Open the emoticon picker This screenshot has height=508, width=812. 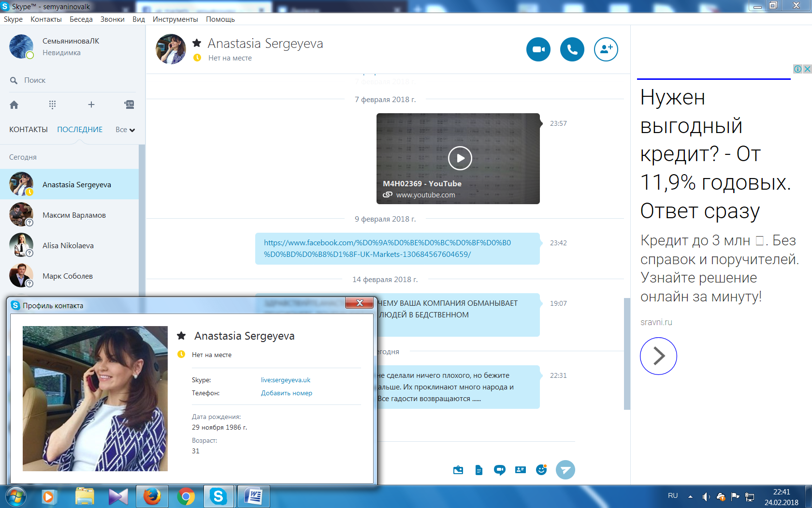(x=541, y=470)
